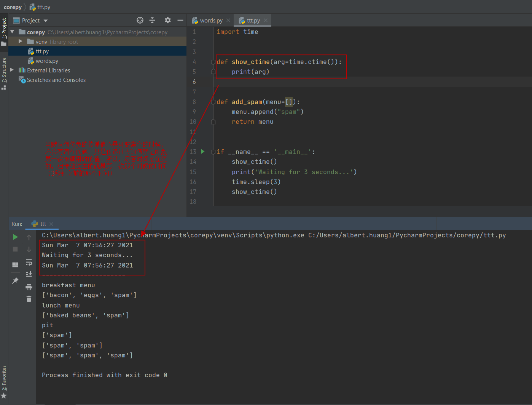Screen dimensions: 532x405
Task: Expand External Libraries node
Action: (12, 70)
